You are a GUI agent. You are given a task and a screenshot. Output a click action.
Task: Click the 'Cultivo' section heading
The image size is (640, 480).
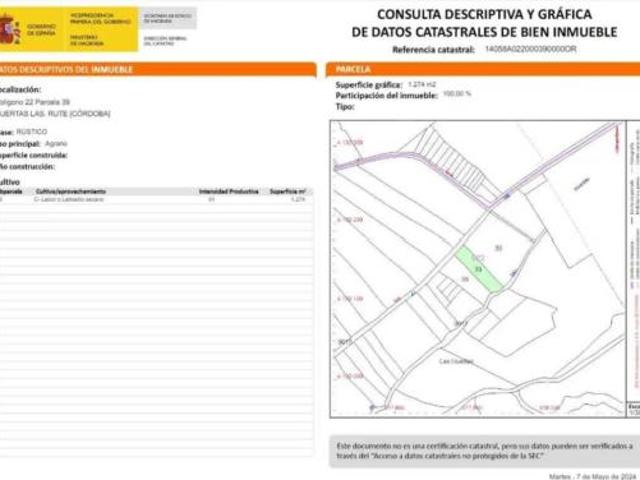point(10,182)
